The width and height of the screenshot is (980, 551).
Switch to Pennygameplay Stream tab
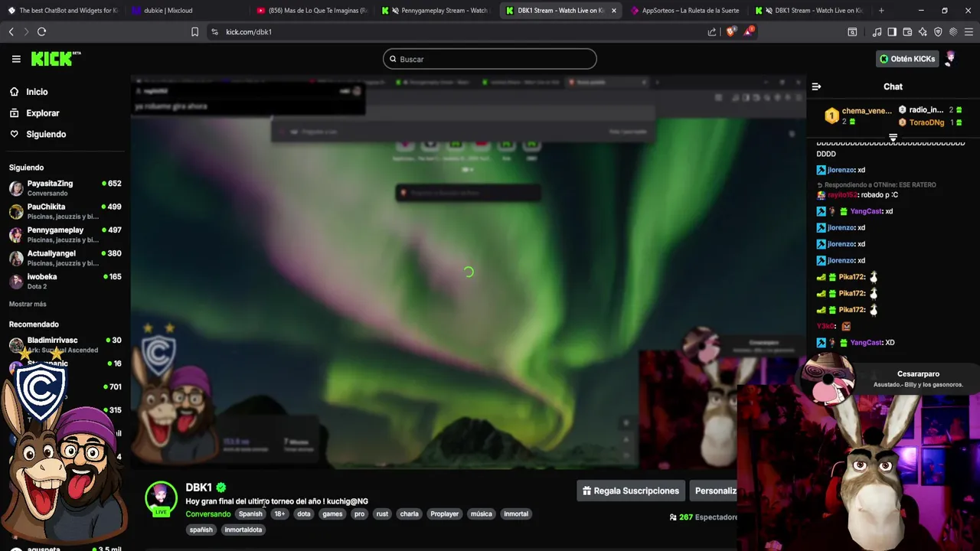coord(436,11)
